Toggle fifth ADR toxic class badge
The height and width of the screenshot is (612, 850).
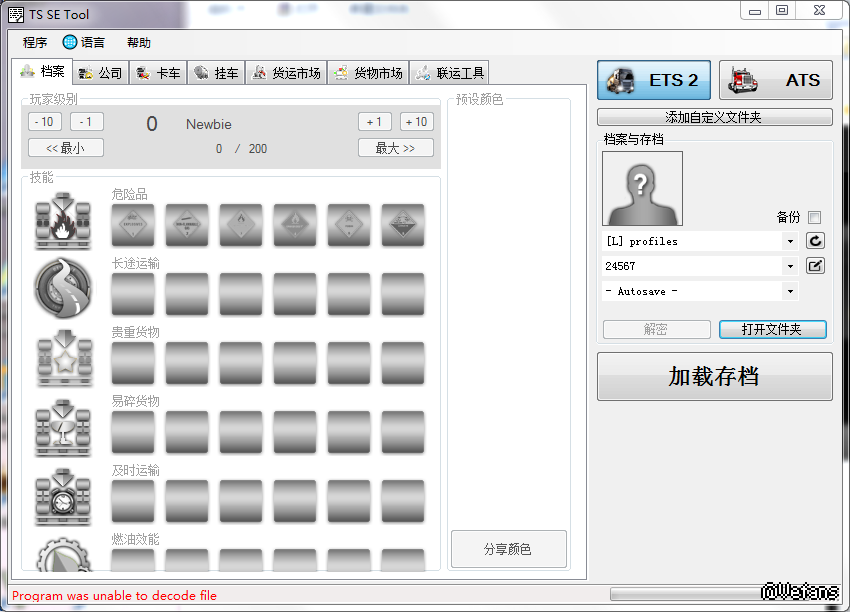(x=349, y=225)
